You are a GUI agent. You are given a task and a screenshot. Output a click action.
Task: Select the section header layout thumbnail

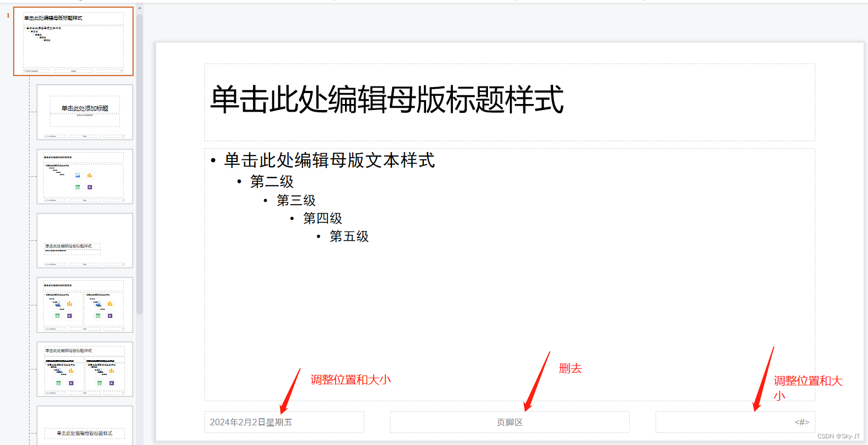click(85, 240)
